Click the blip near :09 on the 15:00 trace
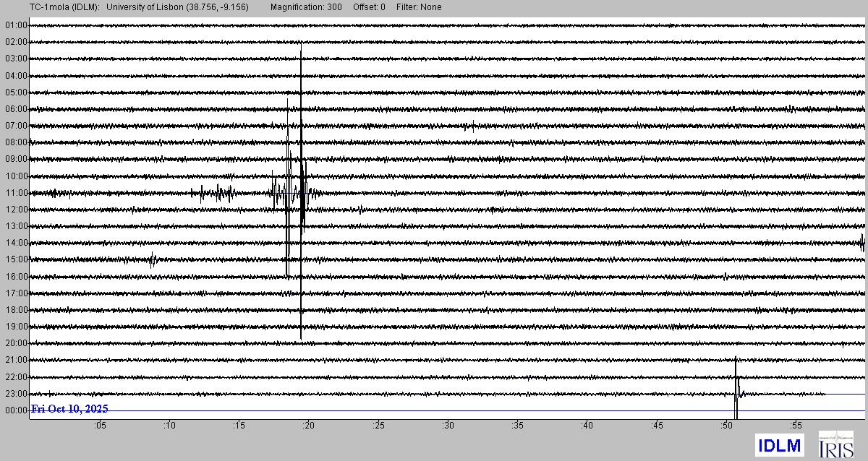Image resolution: width=868 pixels, height=461 pixels. pyautogui.click(x=153, y=260)
